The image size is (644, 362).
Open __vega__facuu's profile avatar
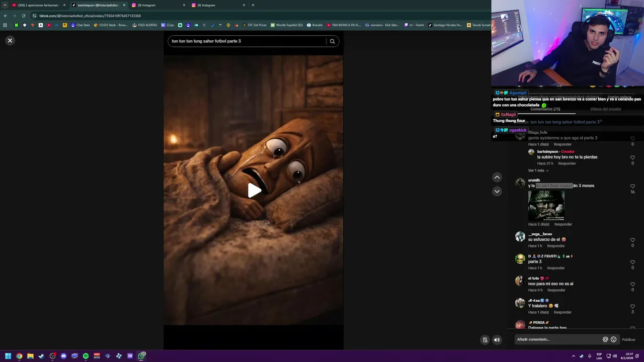[x=520, y=236]
